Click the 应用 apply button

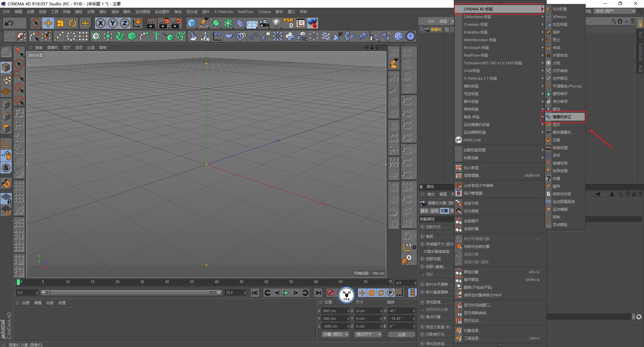401,334
